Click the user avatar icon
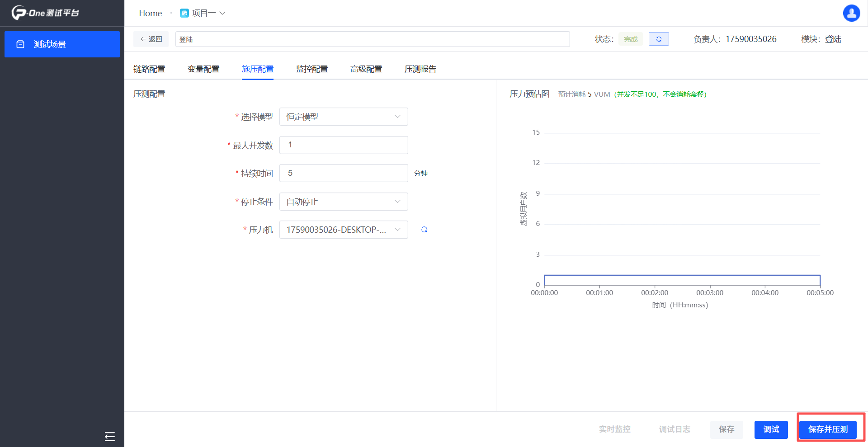This screenshot has width=868, height=447. coord(851,13)
